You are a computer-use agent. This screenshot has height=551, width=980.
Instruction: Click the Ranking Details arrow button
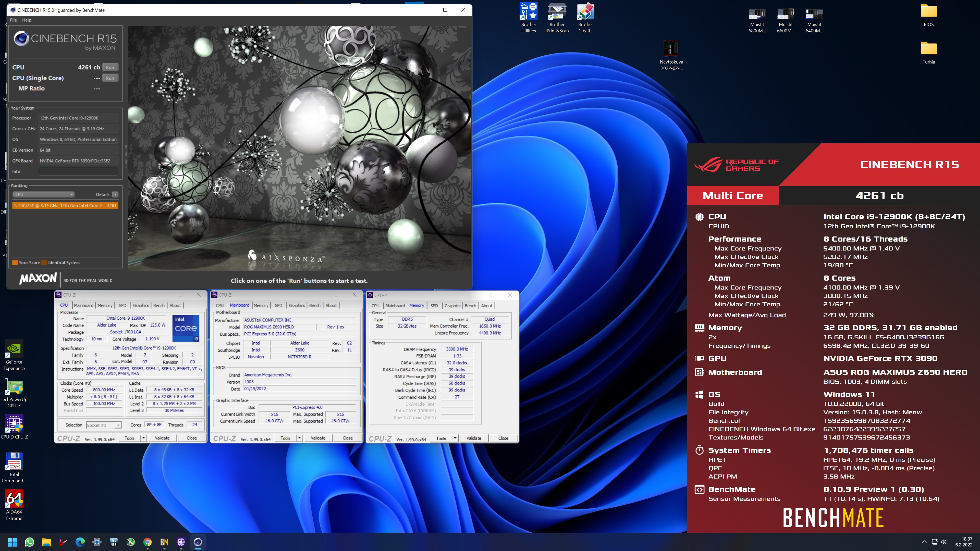[x=115, y=195]
